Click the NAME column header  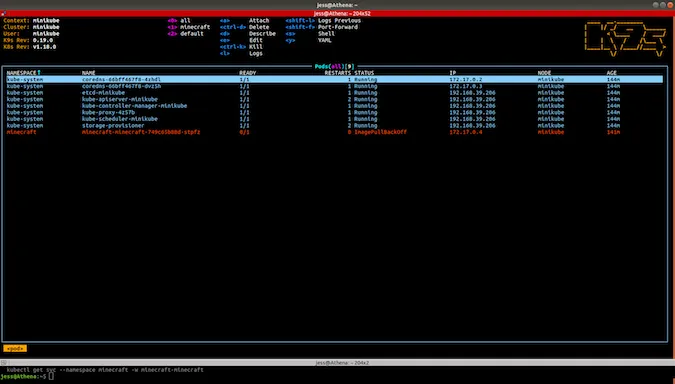click(x=89, y=73)
